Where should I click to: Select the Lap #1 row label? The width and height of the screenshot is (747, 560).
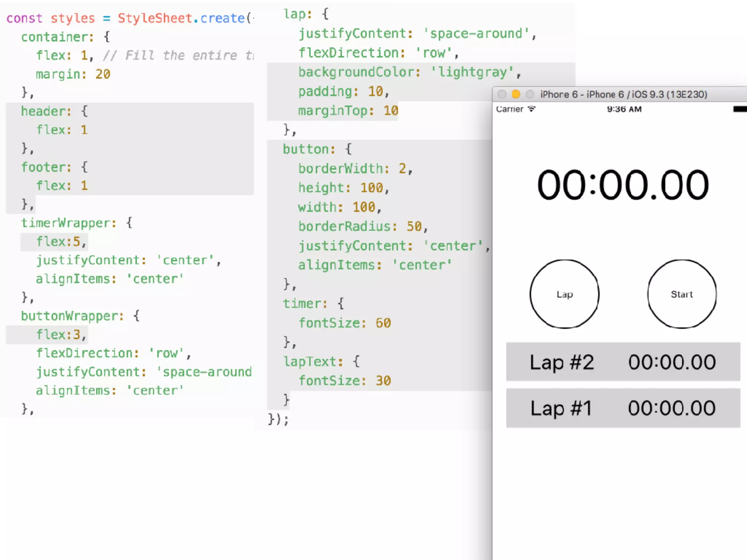pos(561,408)
